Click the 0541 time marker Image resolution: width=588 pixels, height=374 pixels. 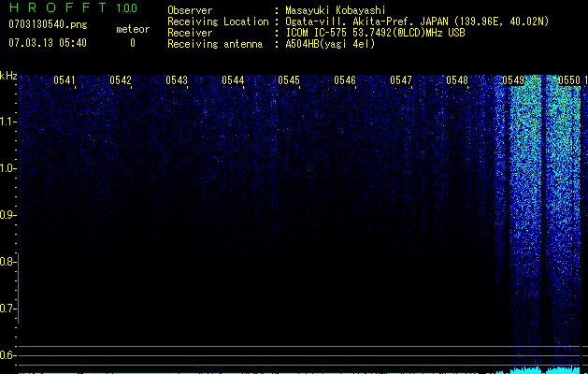coord(65,80)
